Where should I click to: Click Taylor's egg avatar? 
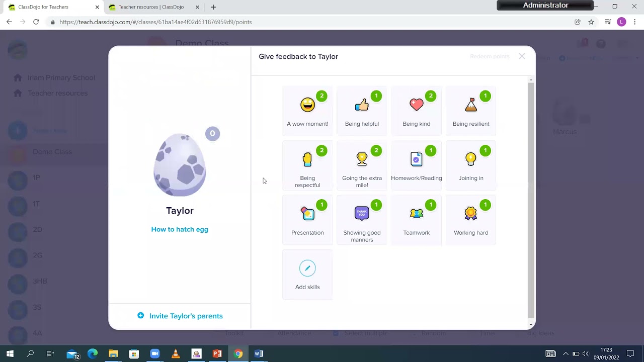[x=180, y=165]
